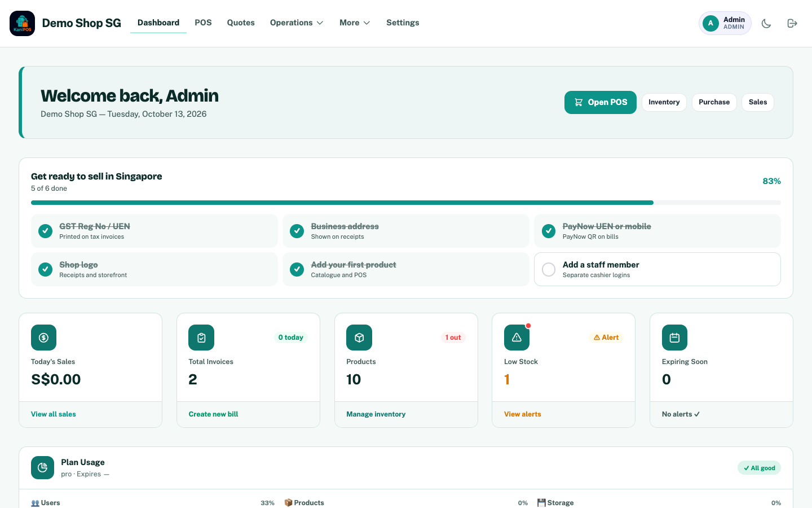This screenshot has width=812, height=508.
Task: Click the Sales quick button
Action: tap(758, 102)
